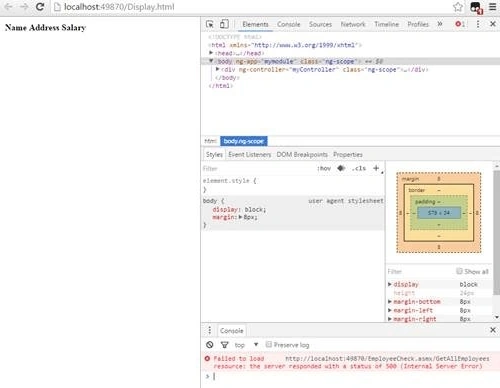Check the Show all checkbox
500x388 pixels.
point(459,271)
